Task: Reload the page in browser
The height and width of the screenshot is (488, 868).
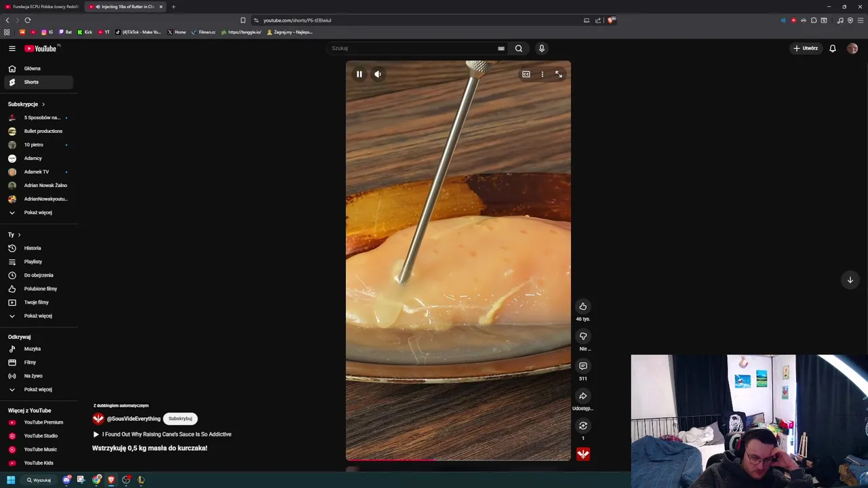Action: (28, 20)
